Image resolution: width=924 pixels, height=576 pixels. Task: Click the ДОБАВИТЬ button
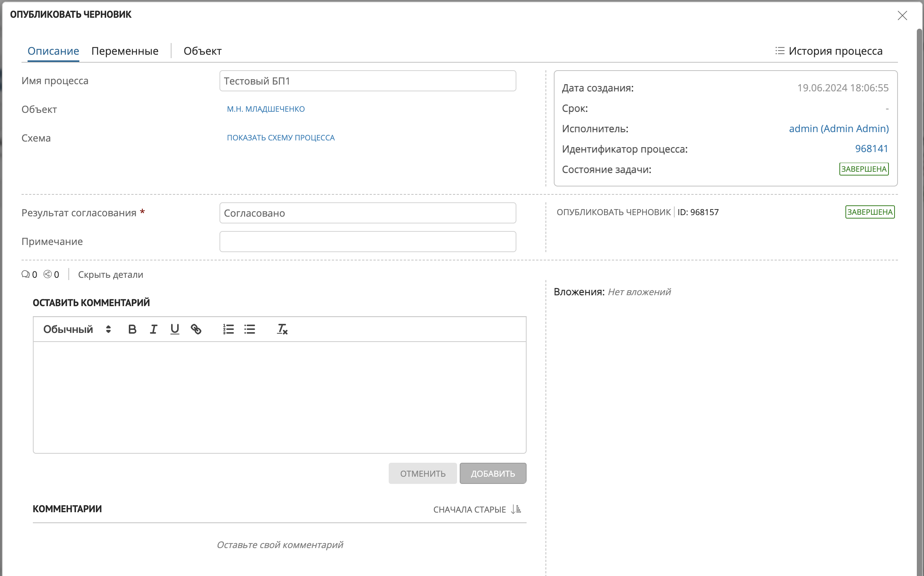click(493, 473)
